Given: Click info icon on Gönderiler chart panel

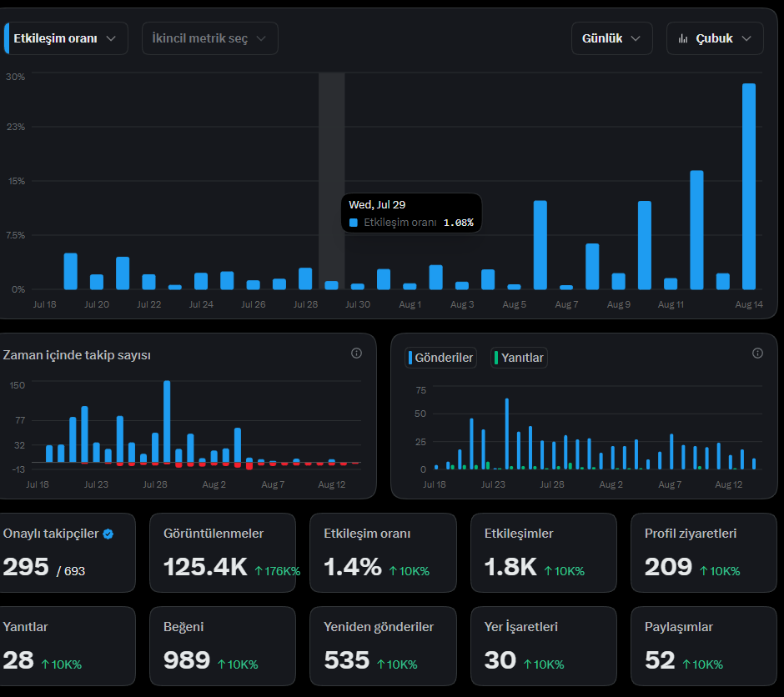Looking at the screenshot, I should click(757, 354).
